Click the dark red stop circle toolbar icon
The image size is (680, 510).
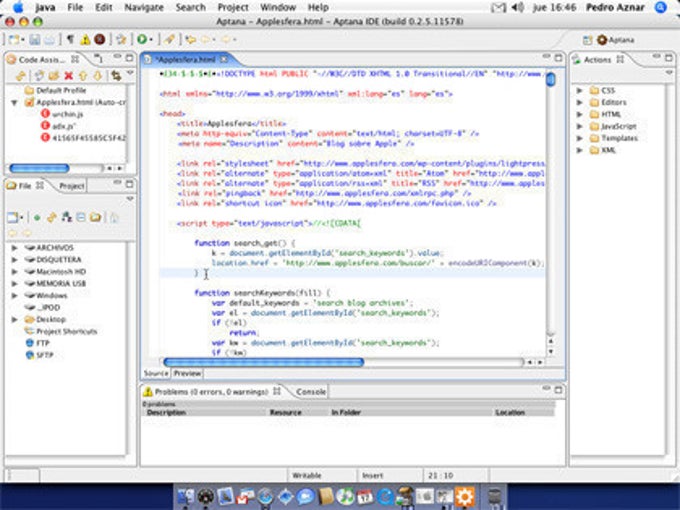point(100,40)
